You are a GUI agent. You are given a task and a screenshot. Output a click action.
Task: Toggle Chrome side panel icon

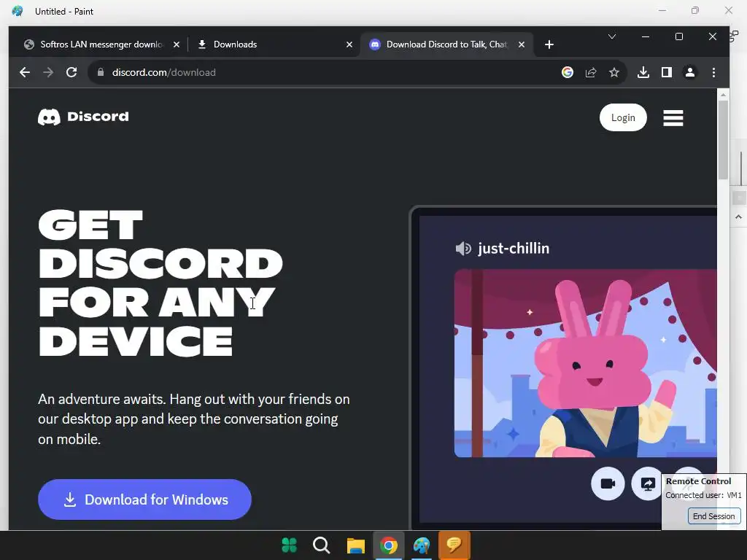667,72
